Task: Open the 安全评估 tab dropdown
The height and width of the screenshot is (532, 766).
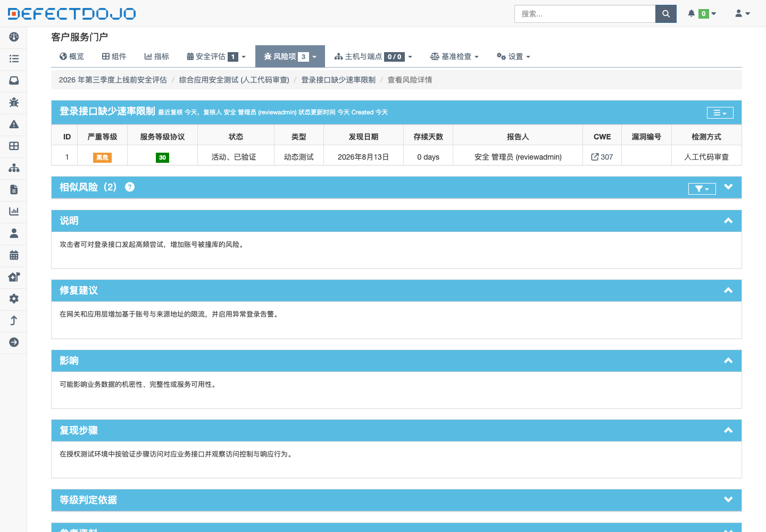Action: click(x=216, y=56)
